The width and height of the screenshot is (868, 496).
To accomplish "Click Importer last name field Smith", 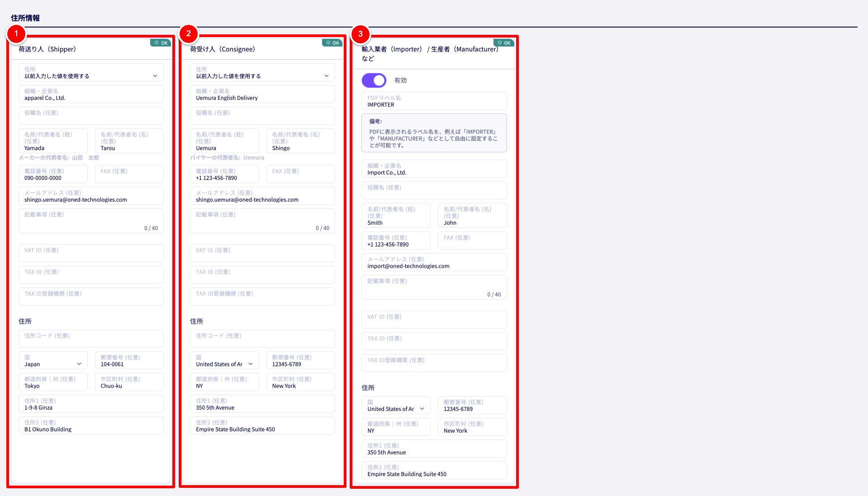I will (396, 216).
